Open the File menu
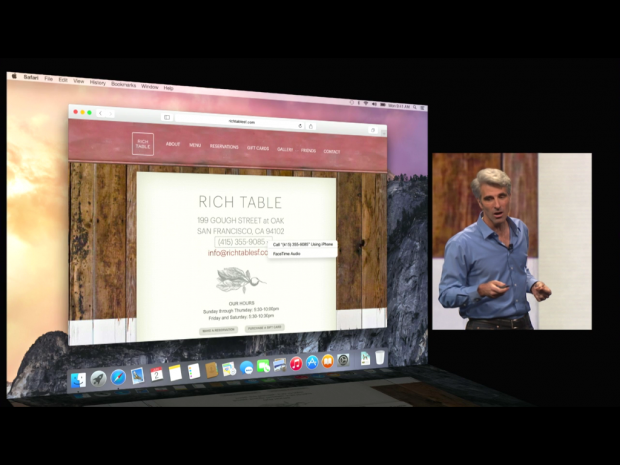 click(48, 79)
